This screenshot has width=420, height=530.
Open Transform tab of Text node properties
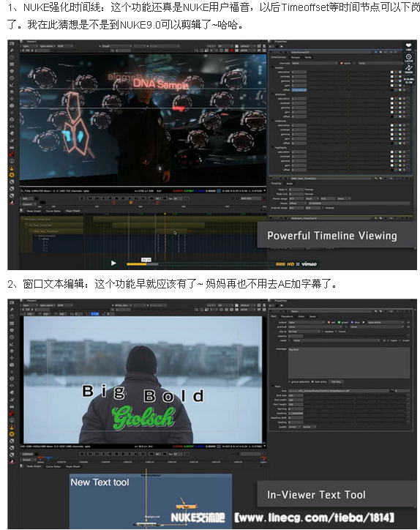coord(288,316)
